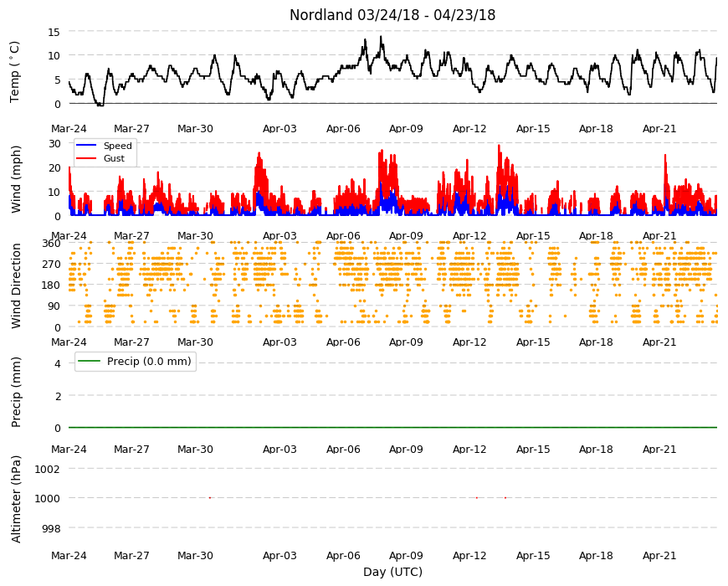
Task: Click the Wind Direction y-axis label
Action: [x=16, y=285]
